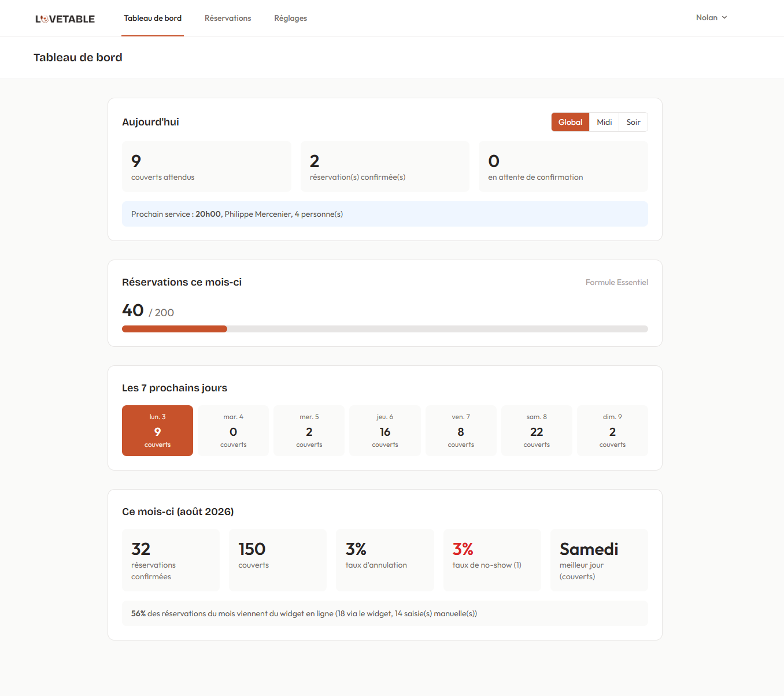Switch to the Réservations tab
Screen dimensions: 784x696
[228, 18]
